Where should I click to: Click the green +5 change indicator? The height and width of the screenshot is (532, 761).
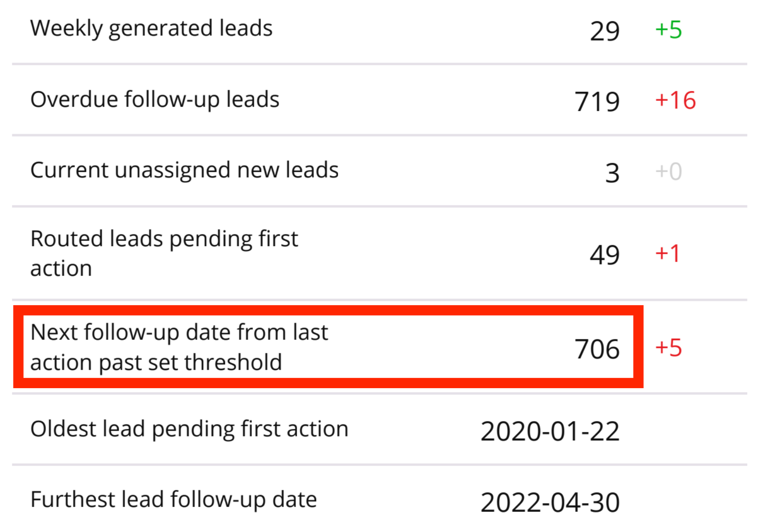[x=668, y=30]
